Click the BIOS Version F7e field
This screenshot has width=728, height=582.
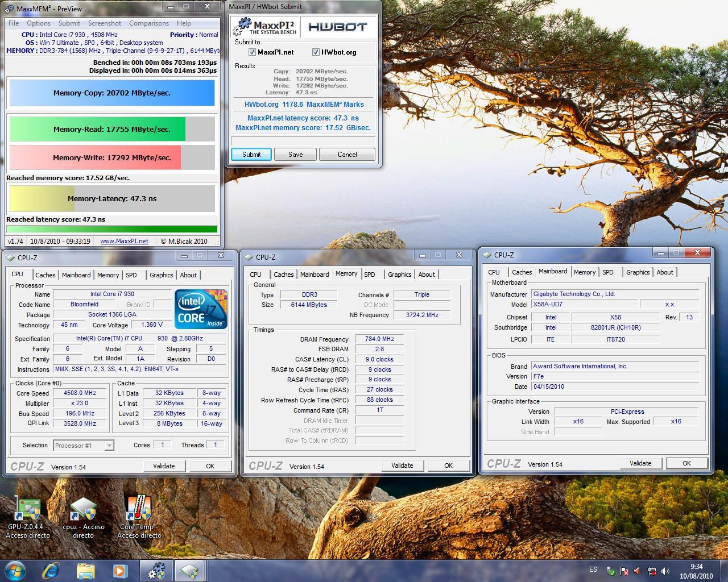615,376
